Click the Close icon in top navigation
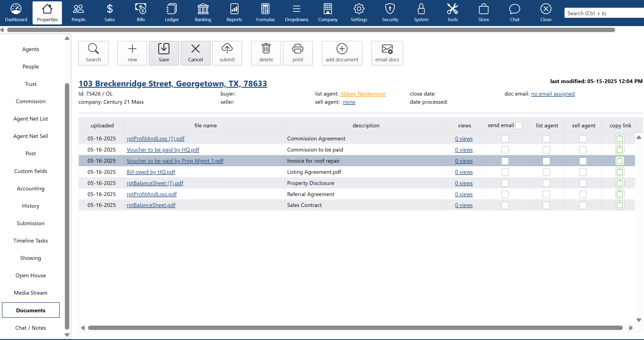This screenshot has height=340, width=644. [546, 13]
